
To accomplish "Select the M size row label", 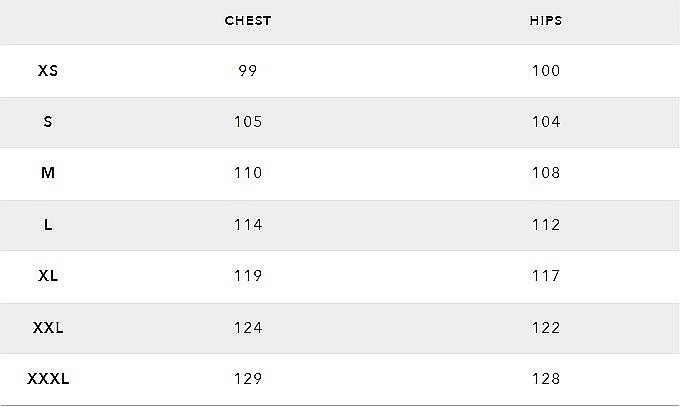I will tap(48, 173).
